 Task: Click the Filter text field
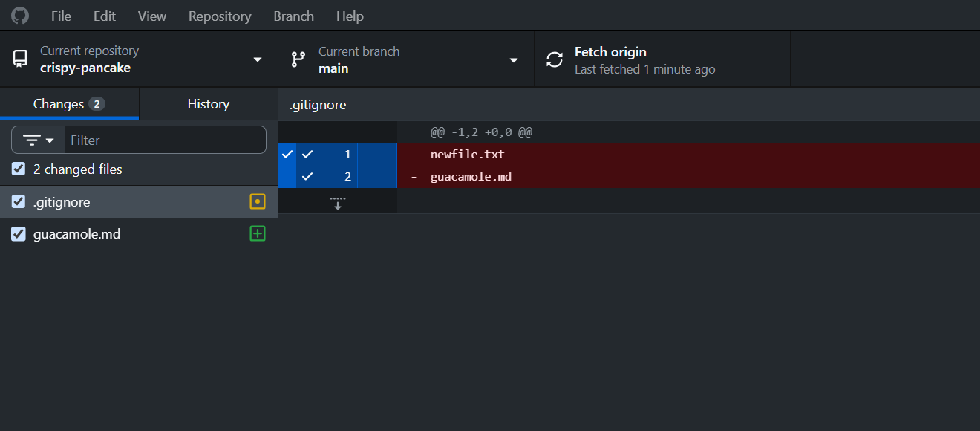[166, 140]
